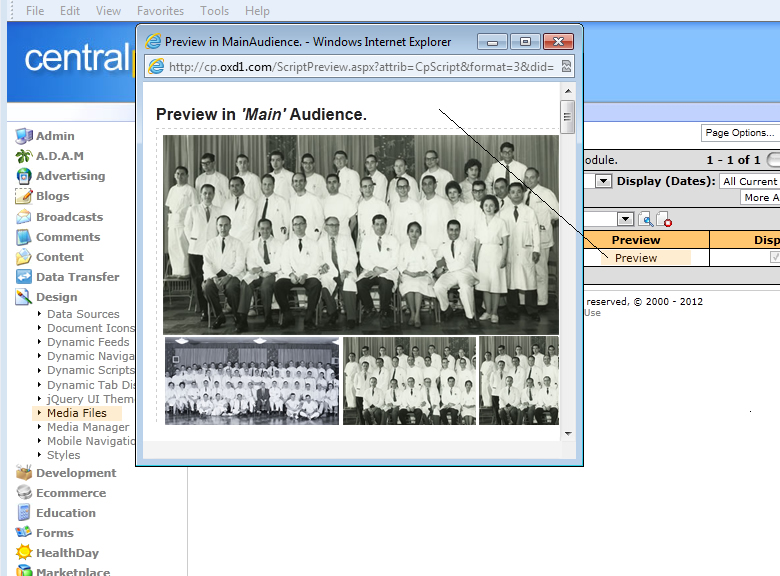Click the Blogs notepad icon
Screen dimensions: 780x576
point(24,197)
